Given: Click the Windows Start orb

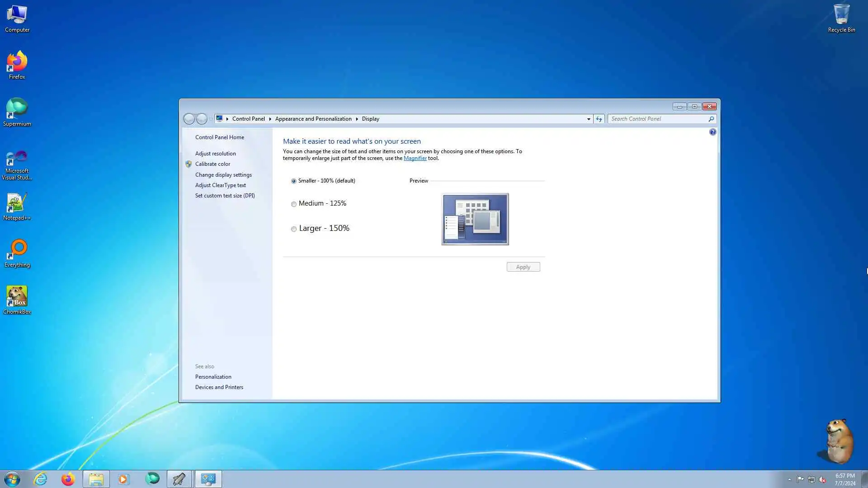Looking at the screenshot, I should tap(12, 479).
